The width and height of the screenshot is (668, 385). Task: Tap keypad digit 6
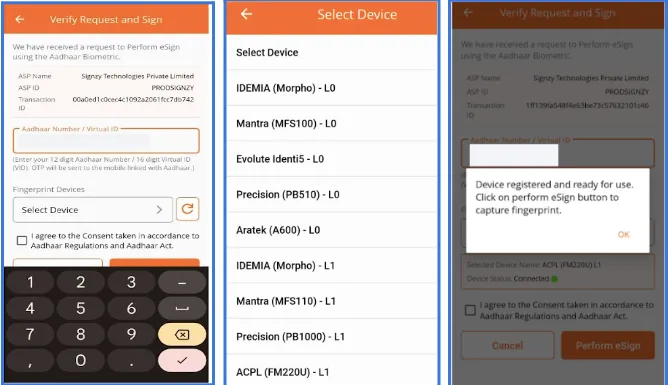click(x=131, y=308)
